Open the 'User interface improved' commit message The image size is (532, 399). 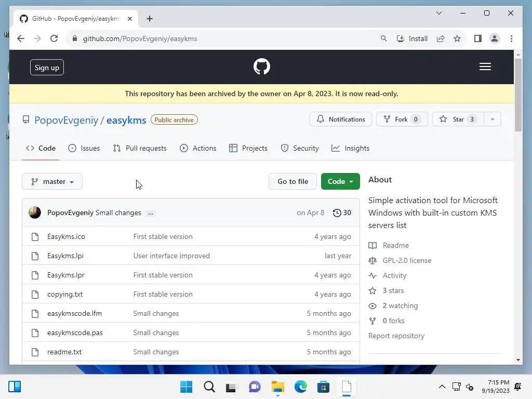[x=171, y=256]
